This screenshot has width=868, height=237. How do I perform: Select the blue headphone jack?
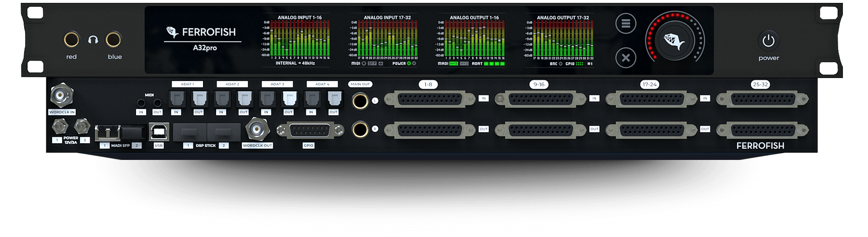[114, 39]
